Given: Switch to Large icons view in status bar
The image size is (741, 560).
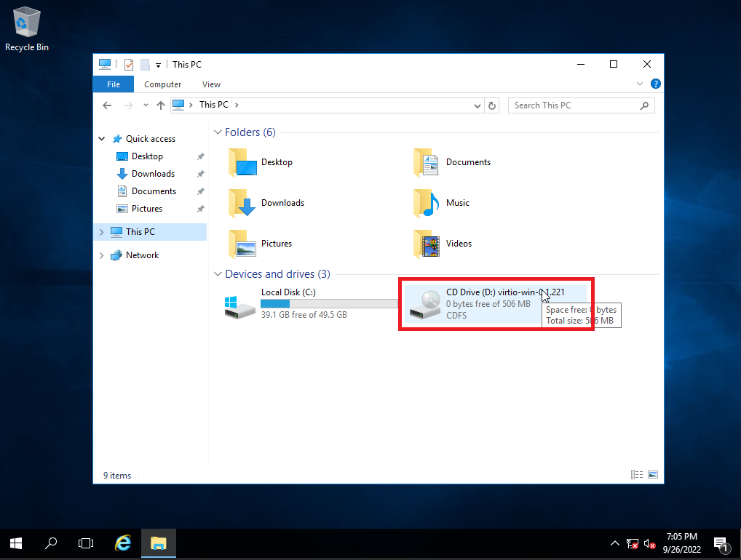Looking at the screenshot, I should point(653,474).
